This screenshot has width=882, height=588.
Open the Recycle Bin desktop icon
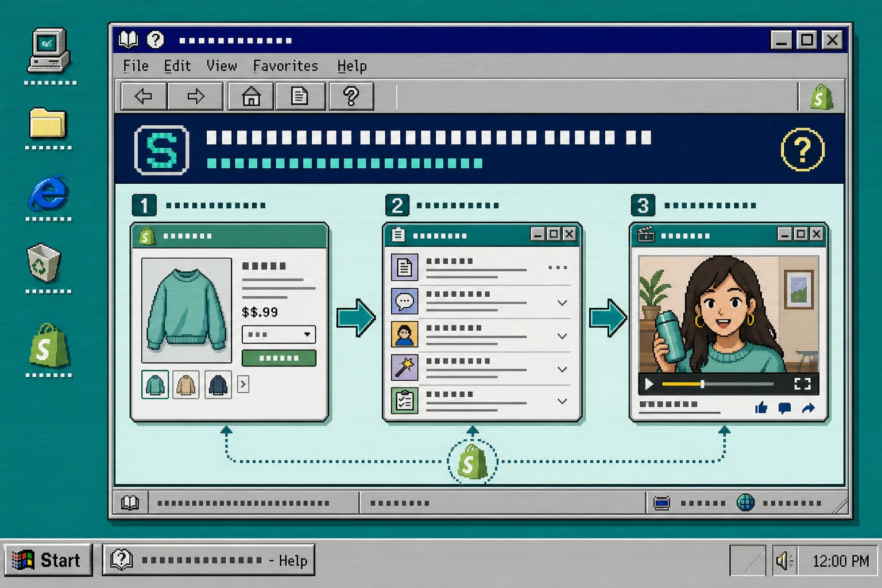click(44, 263)
